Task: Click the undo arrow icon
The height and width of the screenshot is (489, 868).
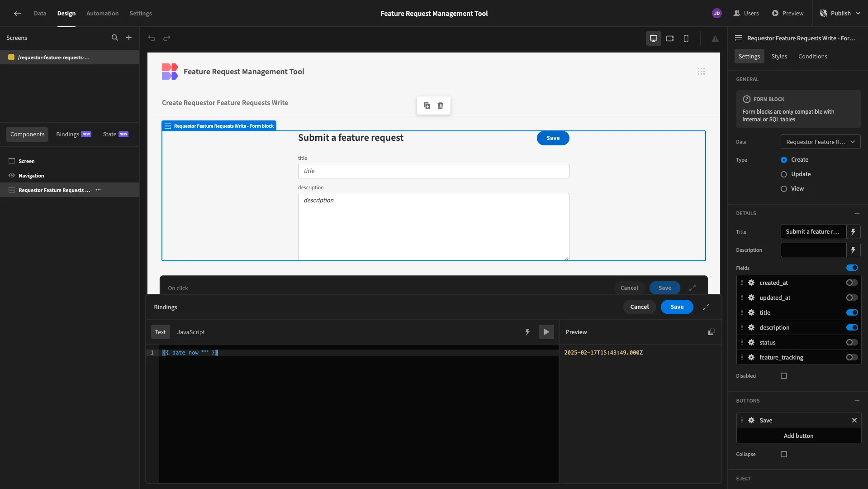Action: [152, 38]
